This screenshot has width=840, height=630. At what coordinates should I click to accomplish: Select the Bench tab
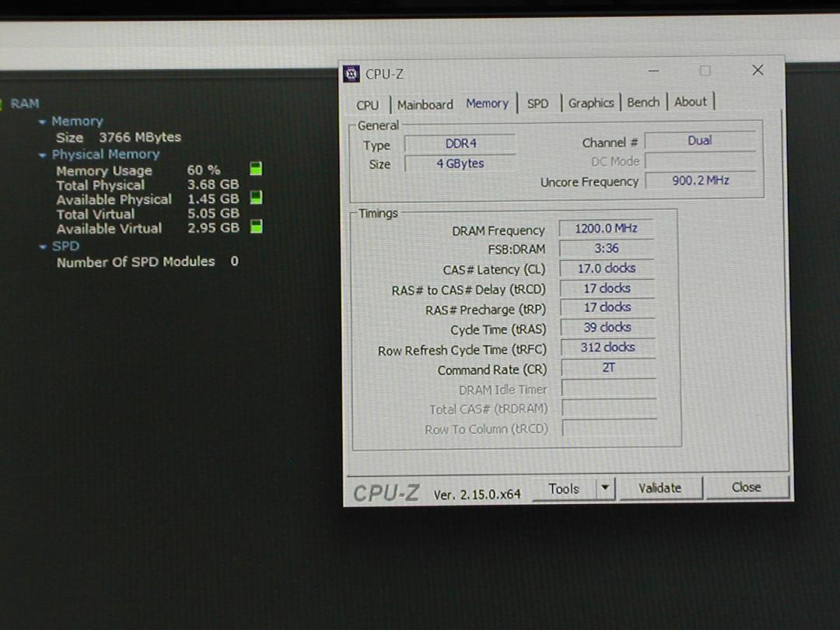(x=643, y=102)
